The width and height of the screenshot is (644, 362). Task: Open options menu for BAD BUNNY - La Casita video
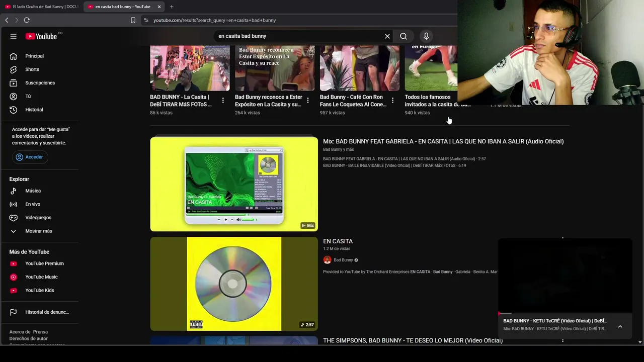(x=223, y=101)
